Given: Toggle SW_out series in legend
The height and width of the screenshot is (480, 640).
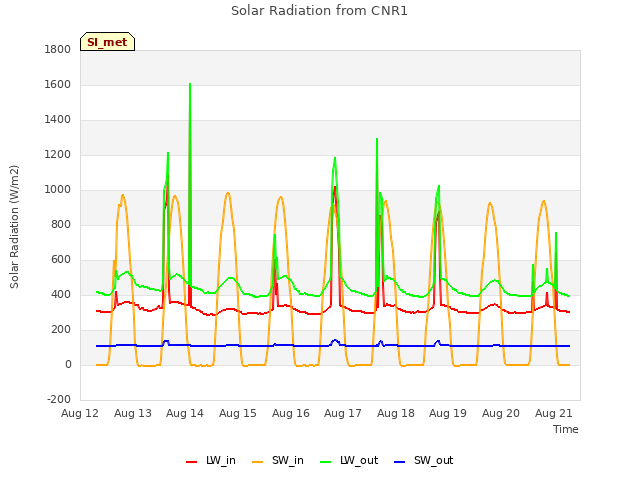Looking at the screenshot, I should click(424, 460).
